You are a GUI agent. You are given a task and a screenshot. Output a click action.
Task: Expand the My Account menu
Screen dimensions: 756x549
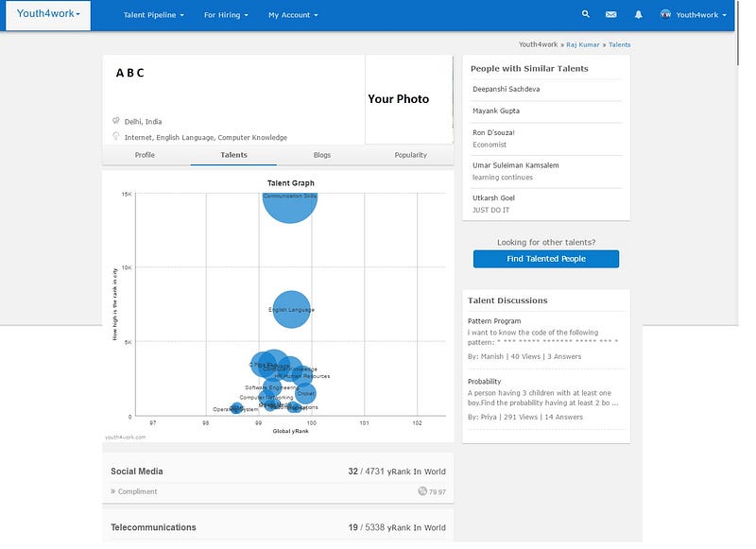(x=293, y=15)
